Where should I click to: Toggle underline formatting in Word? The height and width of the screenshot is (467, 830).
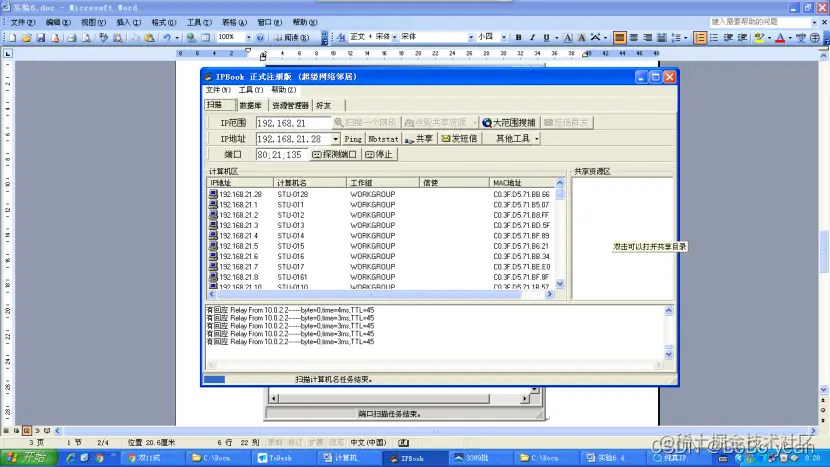(546, 37)
